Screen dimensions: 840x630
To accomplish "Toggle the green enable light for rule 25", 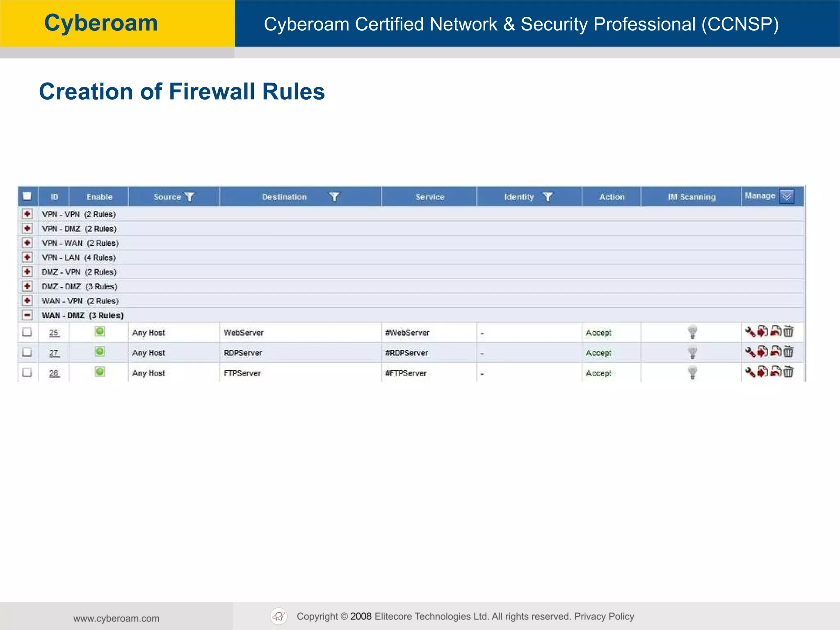I will point(100,331).
